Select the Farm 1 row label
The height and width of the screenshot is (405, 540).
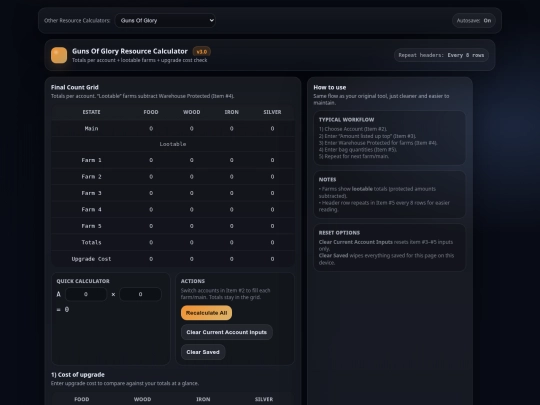[91, 160]
